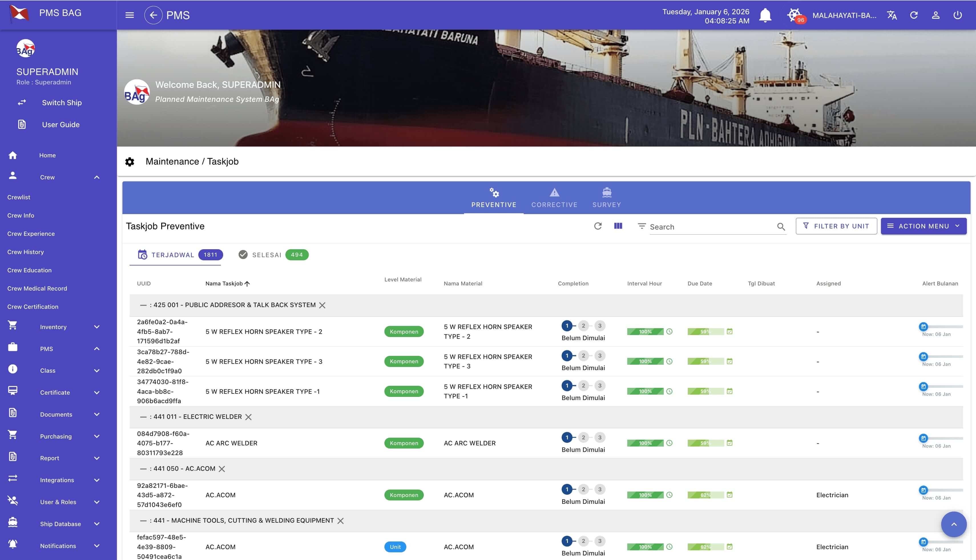Refresh the page using the top bar reload icon
This screenshot has height=560, width=976.
click(914, 15)
